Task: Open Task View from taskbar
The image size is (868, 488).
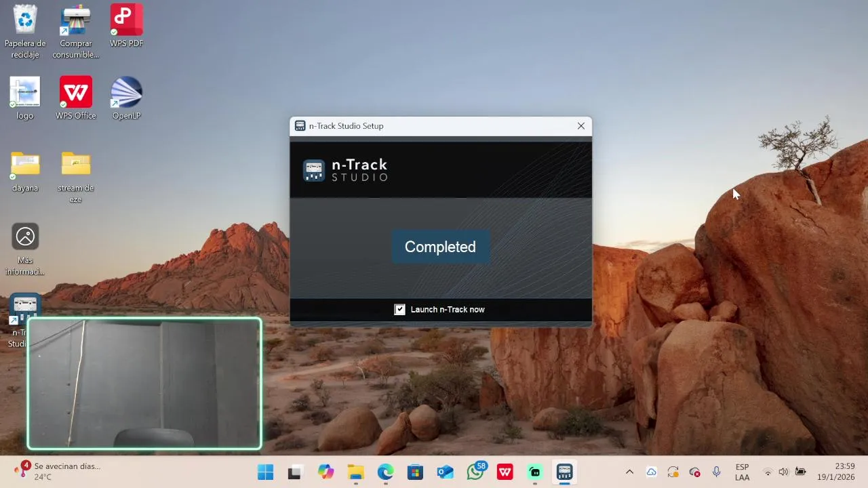Action: [x=295, y=472]
